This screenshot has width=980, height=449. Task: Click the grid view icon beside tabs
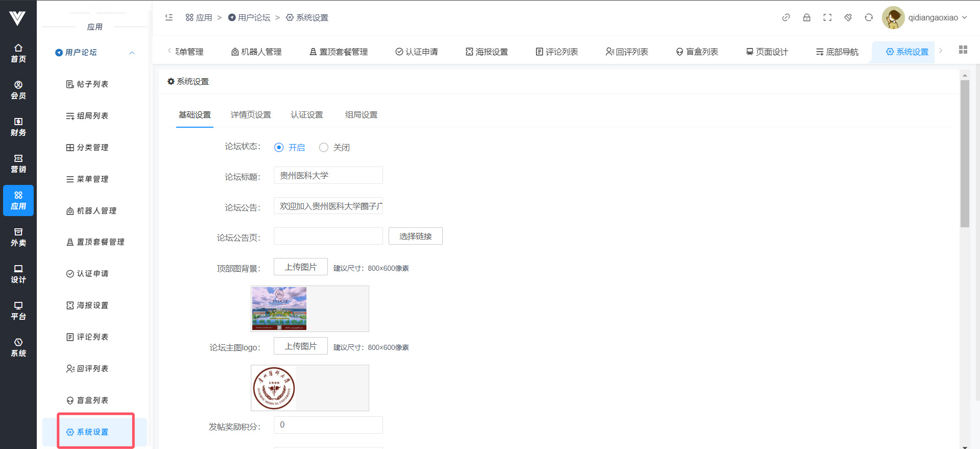[963, 50]
